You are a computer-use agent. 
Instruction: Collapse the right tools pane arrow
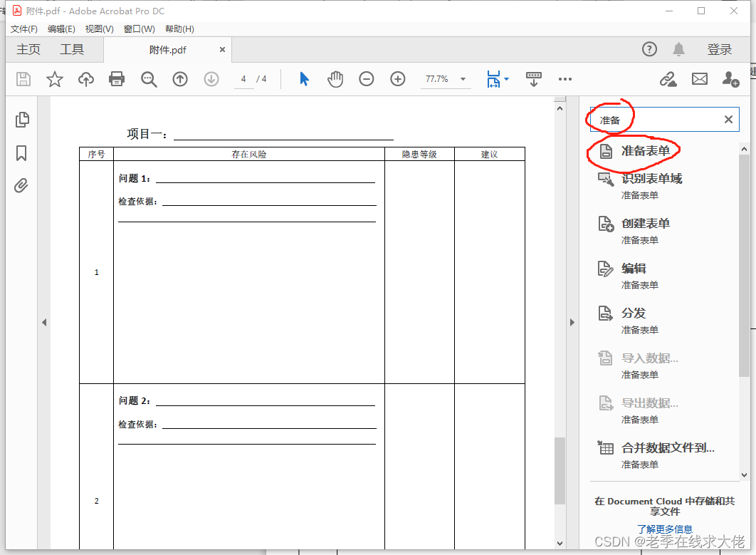(x=572, y=322)
